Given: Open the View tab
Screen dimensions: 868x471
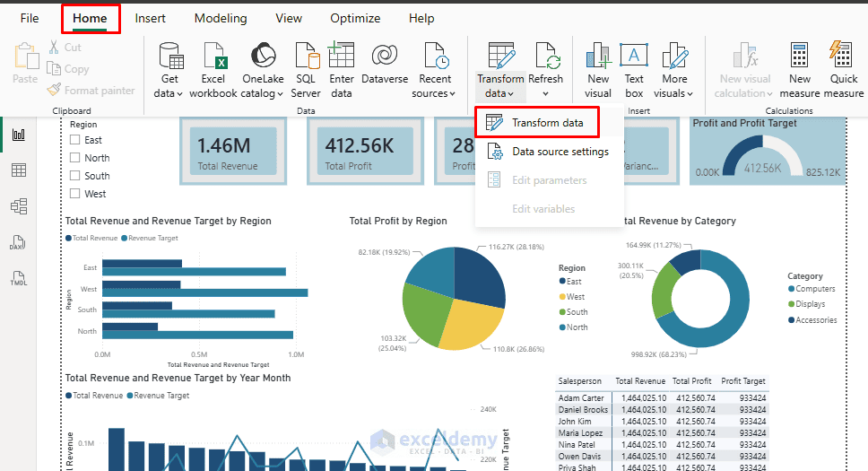Looking at the screenshot, I should click(289, 18).
